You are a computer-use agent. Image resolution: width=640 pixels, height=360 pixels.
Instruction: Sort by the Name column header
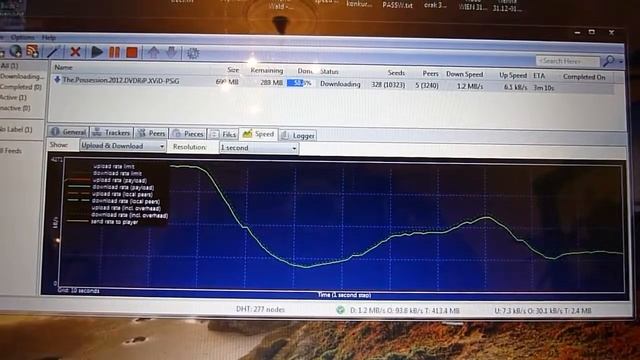click(x=64, y=67)
